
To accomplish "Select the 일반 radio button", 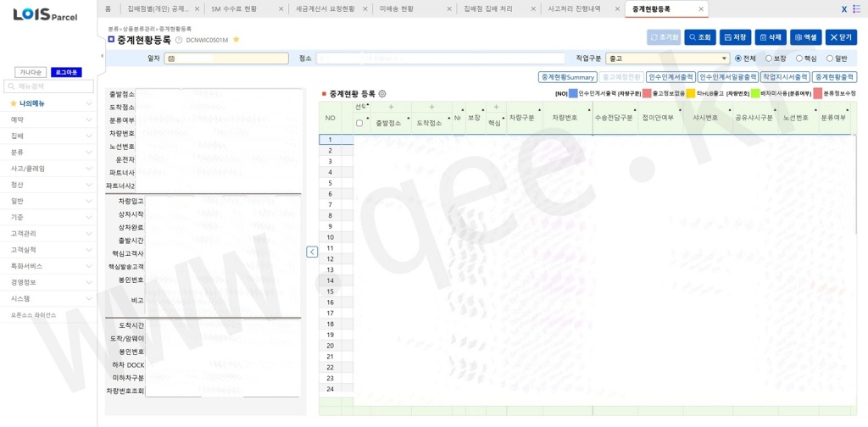I will (830, 58).
